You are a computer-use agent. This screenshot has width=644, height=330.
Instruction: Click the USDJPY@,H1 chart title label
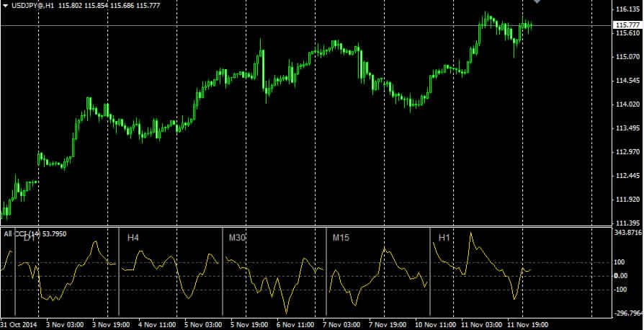33,6
